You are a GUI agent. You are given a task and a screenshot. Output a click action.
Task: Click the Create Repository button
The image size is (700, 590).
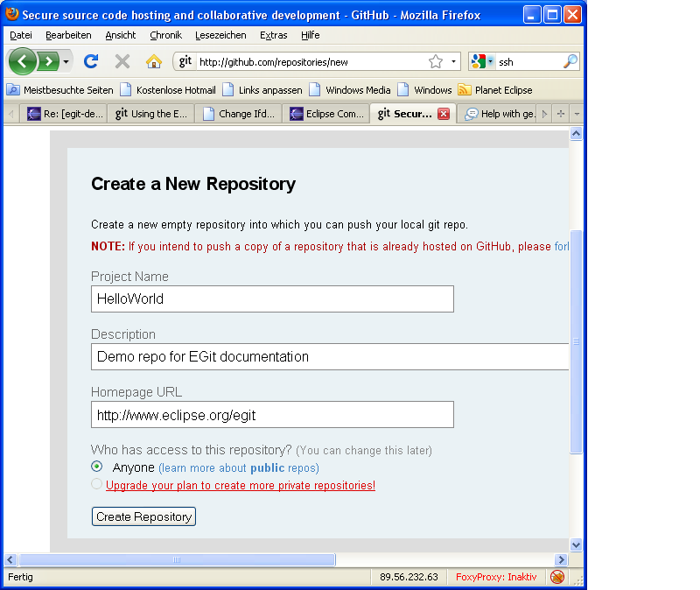[x=143, y=516]
